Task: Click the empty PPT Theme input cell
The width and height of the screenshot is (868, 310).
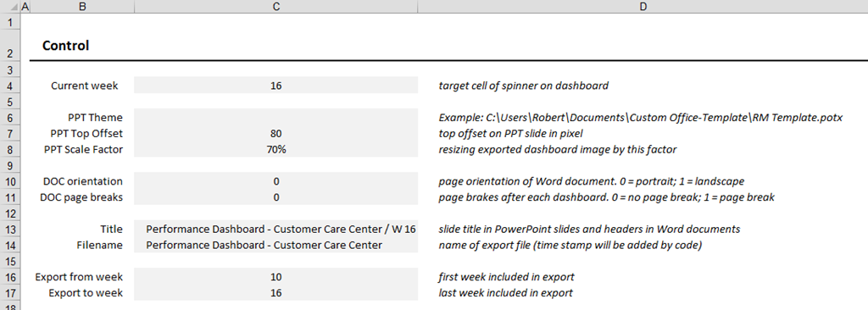Action: [x=275, y=118]
